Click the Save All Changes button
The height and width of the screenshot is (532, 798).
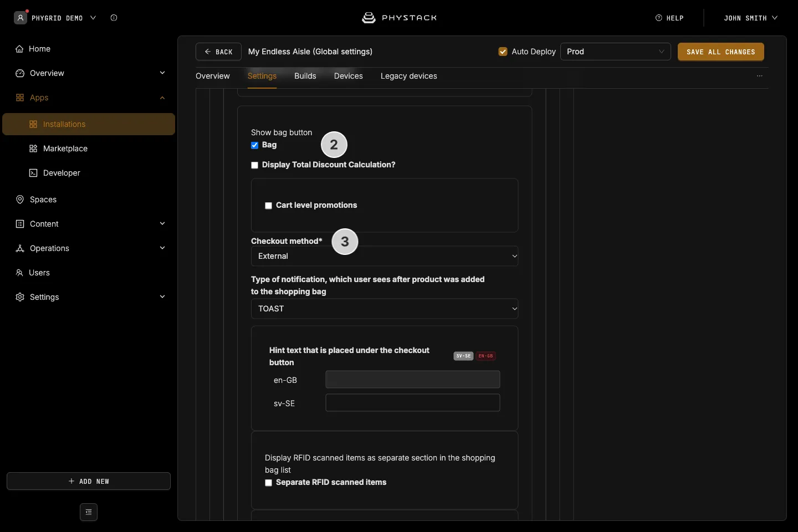pyautogui.click(x=721, y=52)
